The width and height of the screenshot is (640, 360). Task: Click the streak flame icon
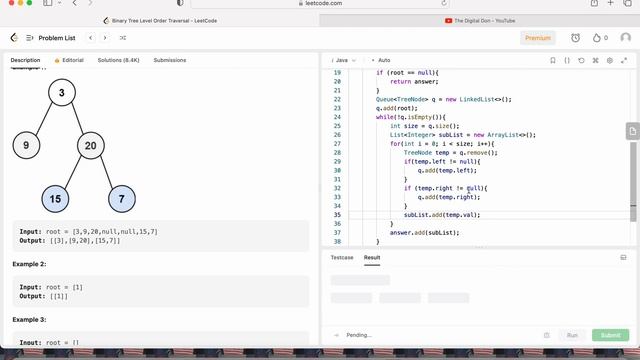coord(597,38)
